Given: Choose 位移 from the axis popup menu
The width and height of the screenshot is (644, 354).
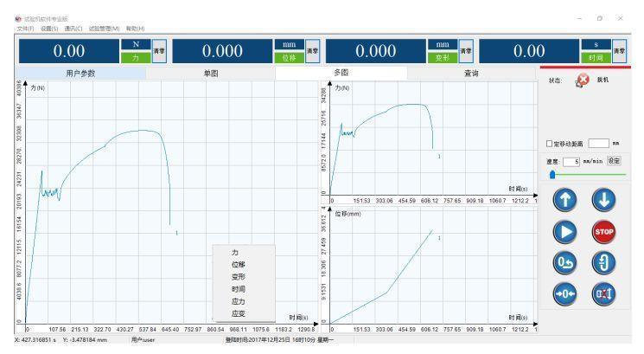Looking at the screenshot, I should click(x=238, y=264).
